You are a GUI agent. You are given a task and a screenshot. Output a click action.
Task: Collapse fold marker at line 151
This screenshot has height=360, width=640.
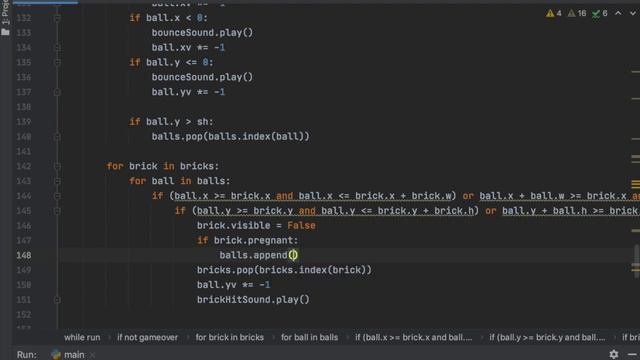tap(57, 300)
